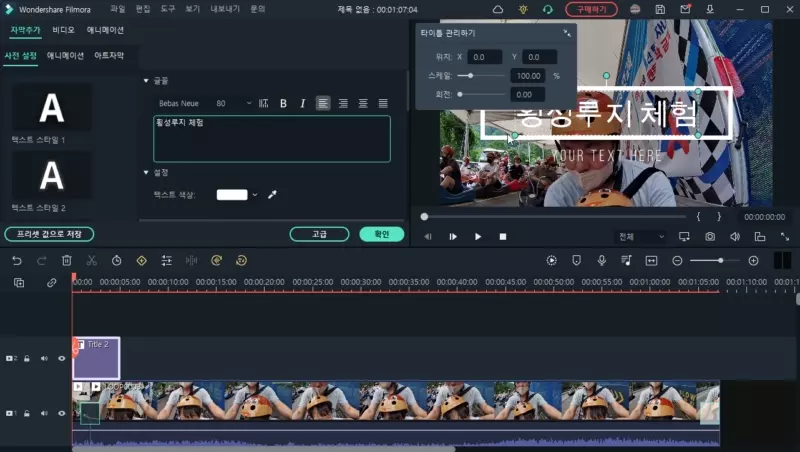
Task: Open the headset support icon
Action: tap(547, 9)
